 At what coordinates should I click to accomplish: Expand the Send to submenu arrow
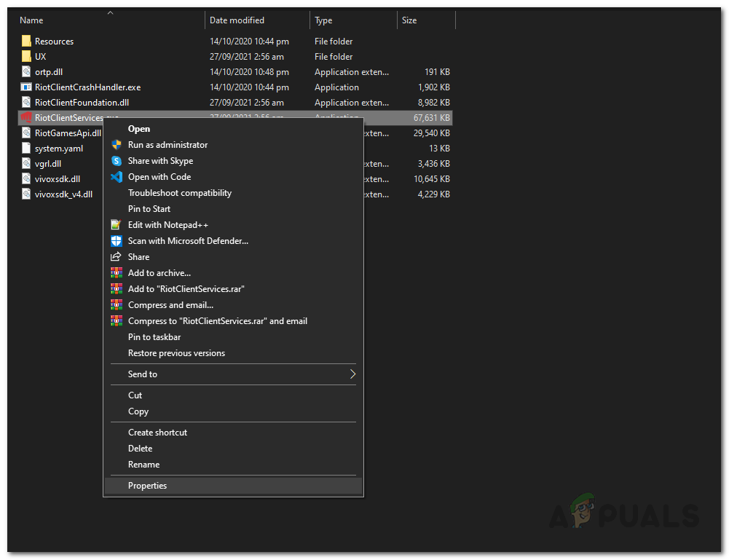point(353,374)
